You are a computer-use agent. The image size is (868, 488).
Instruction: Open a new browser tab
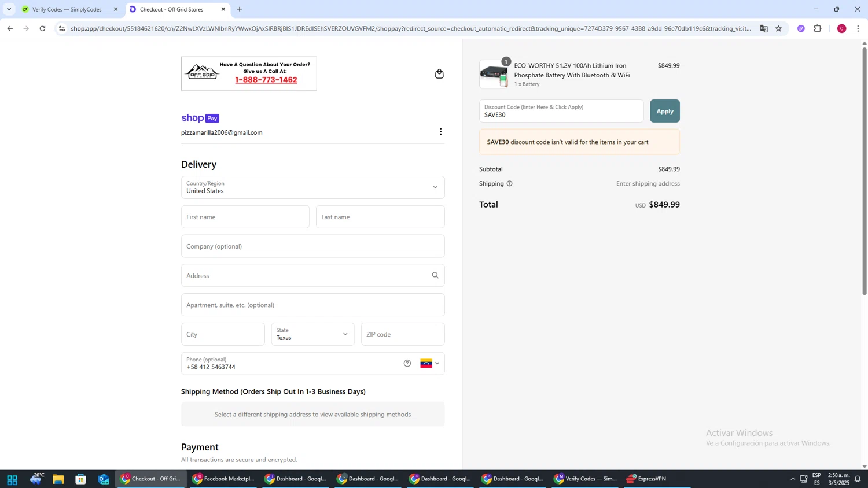[x=240, y=9]
